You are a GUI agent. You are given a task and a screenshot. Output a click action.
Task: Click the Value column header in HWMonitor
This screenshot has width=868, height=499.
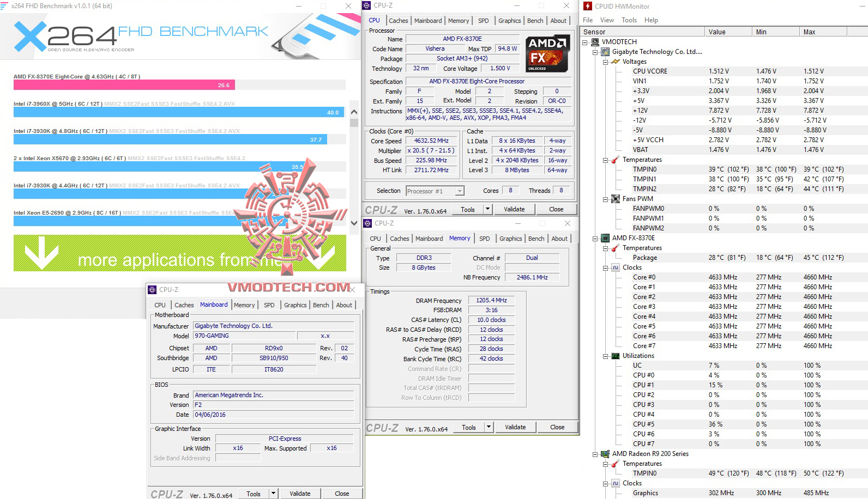(x=728, y=32)
